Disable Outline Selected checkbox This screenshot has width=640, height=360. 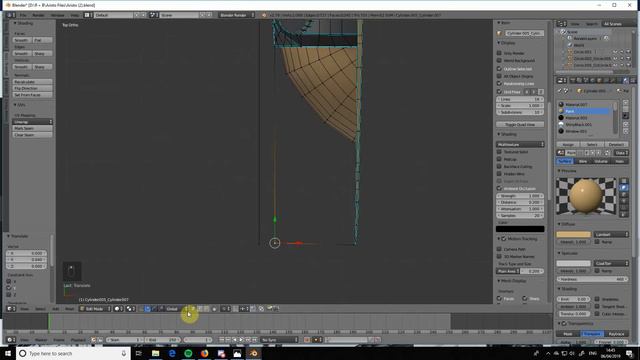tap(499, 69)
